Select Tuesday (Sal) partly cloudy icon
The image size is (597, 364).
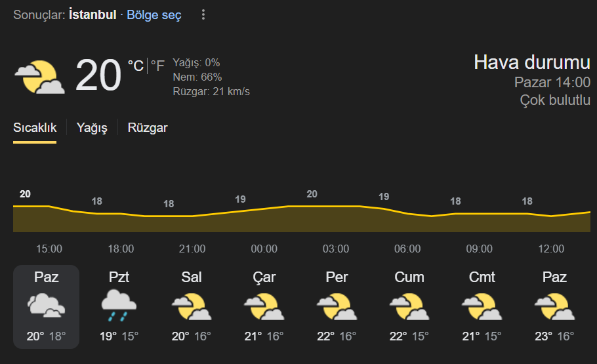(192, 306)
